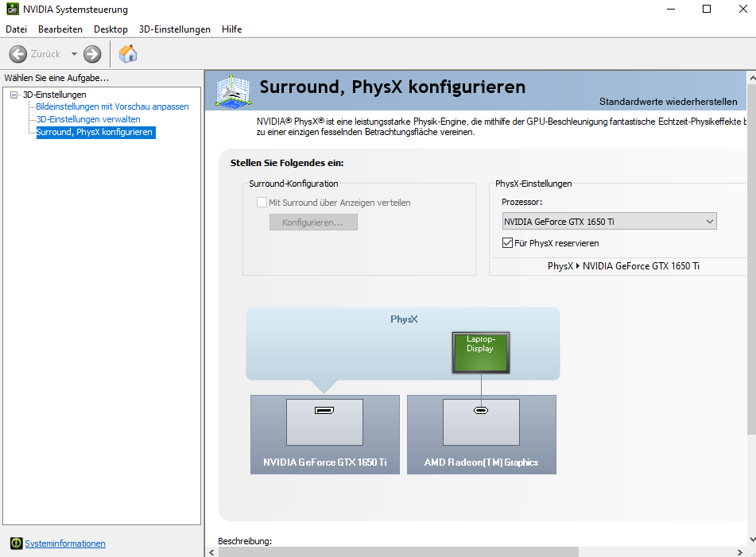
Task: Click the Konfigurieren... button
Action: point(313,222)
